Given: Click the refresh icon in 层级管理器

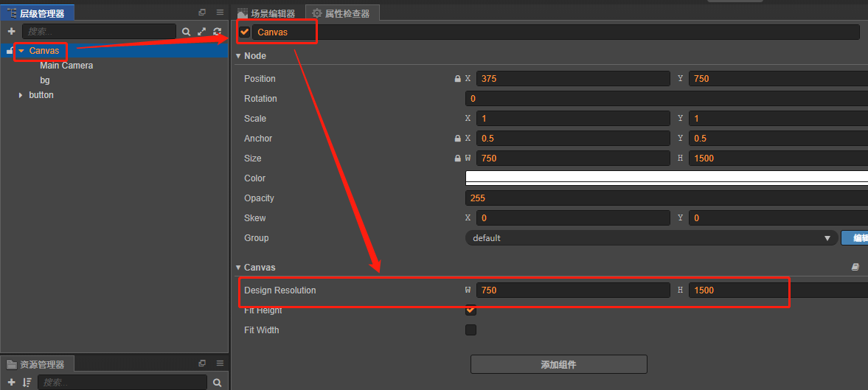Looking at the screenshot, I should [x=218, y=32].
